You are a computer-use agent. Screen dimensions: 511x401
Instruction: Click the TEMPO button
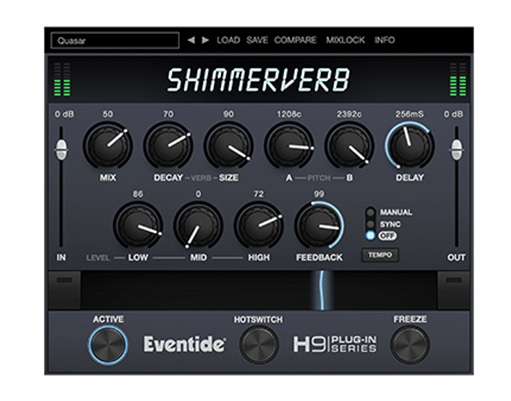380,255
